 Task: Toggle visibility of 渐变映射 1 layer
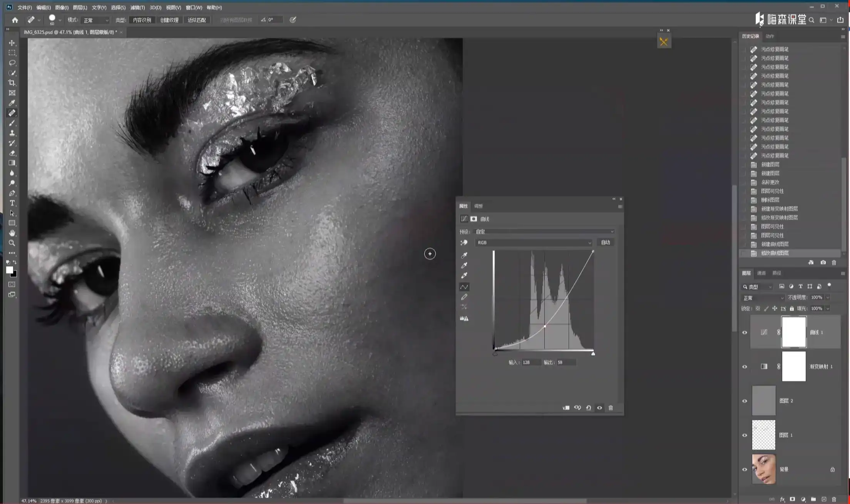[745, 367]
